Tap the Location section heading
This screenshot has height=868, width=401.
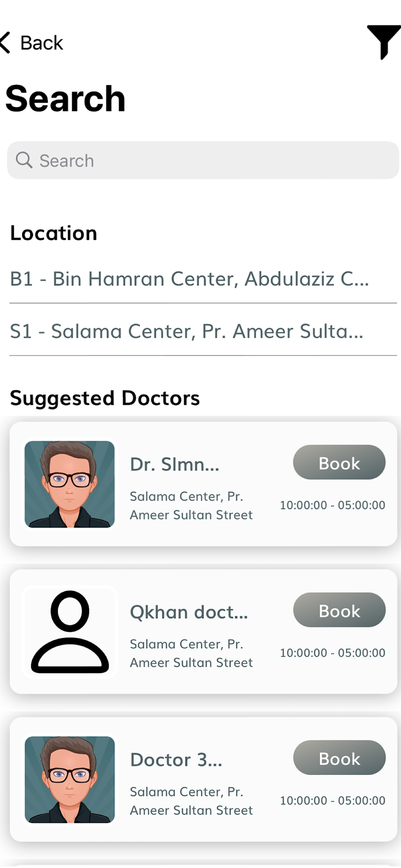click(53, 233)
